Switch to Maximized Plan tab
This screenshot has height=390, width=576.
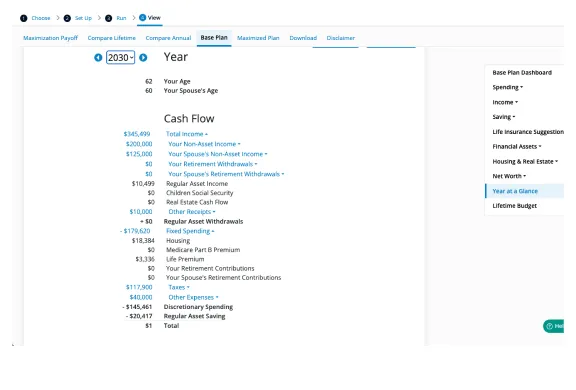[x=258, y=38]
